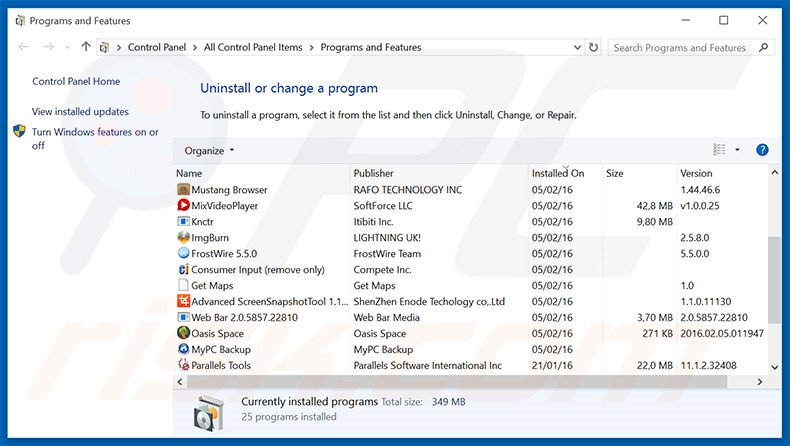
Task: Expand chevron after All Control Panel Items
Action: pyautogui.click(x=311, y=47)
